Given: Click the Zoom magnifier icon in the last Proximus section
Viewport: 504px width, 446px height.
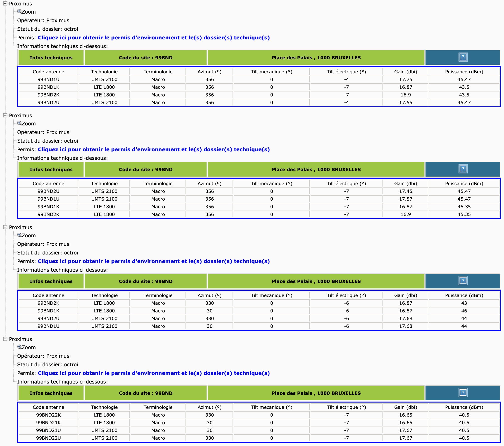Looking at the screenshot, I should click(19, 347).
